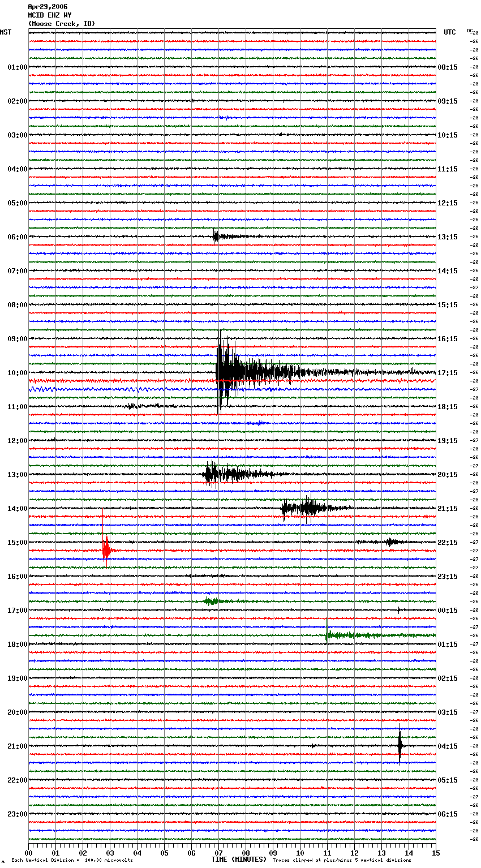481x868 pixels.
Task: Click the 10:15 UTC time label
Action: (448, 135)
